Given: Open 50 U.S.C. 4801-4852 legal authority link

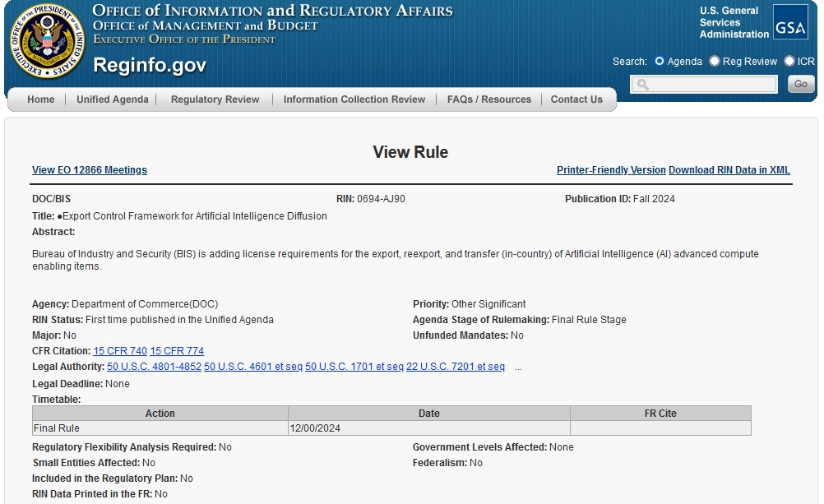Looking at the screenshot, I should [154, 367].
